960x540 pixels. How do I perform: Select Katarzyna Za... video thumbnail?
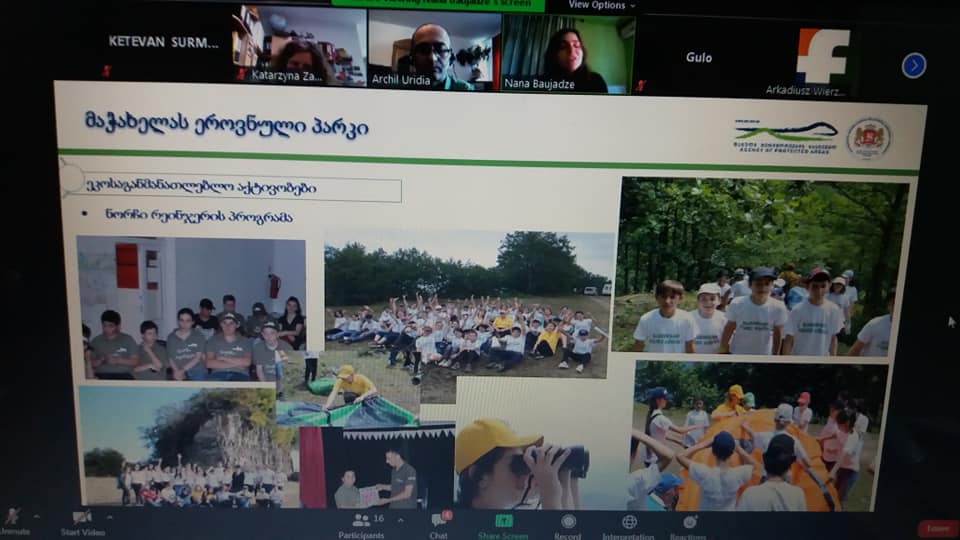point(299,46)
